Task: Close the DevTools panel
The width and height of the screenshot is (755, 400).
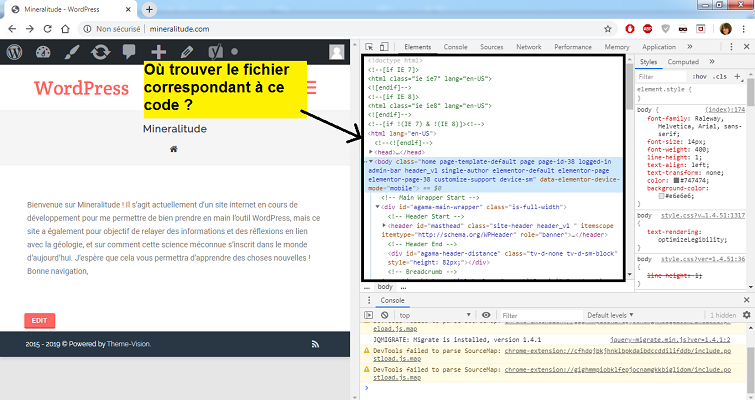Action: [x=746, y=47]
